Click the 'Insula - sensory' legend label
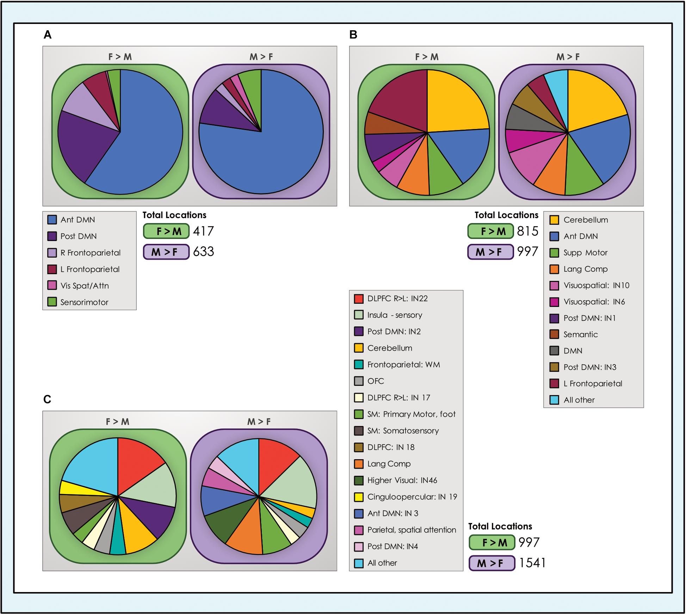Image resolution: width=686 pixels, height=616 pixels. pos(395,315)
